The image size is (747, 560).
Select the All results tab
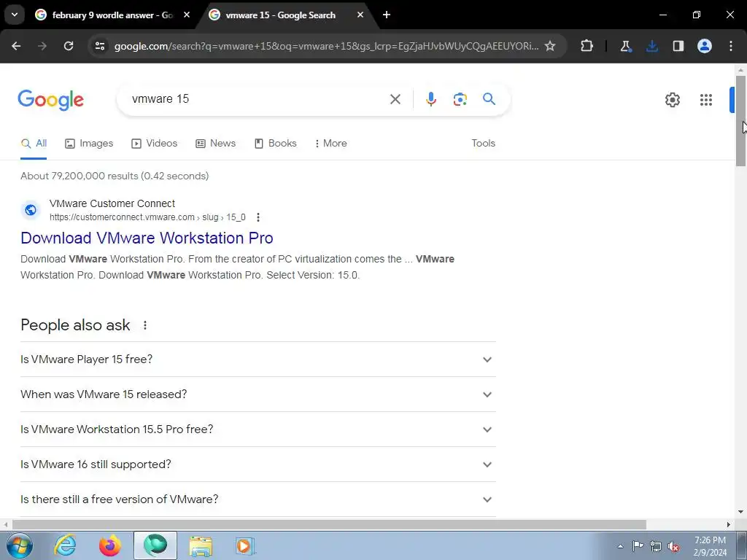(x=34, y=144)
